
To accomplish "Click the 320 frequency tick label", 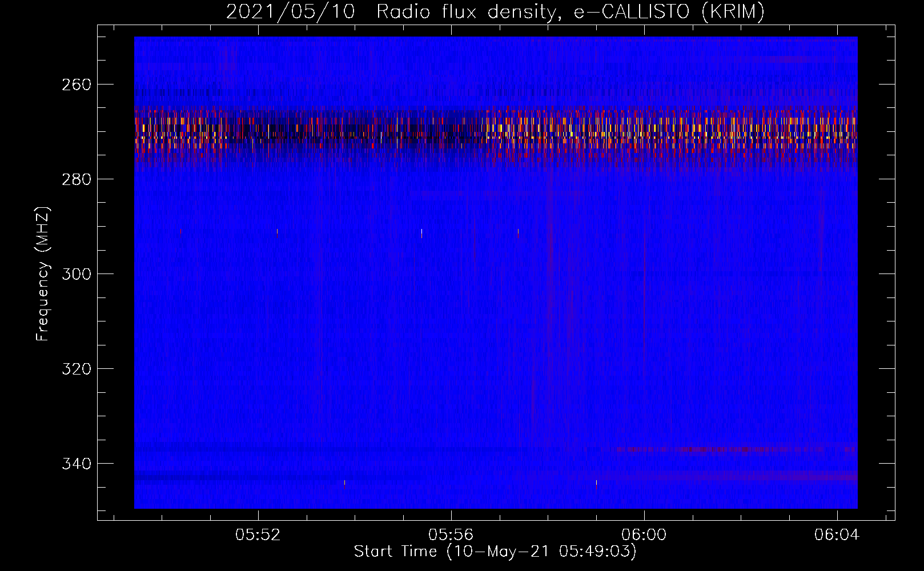I will click(x=76, y=369).
